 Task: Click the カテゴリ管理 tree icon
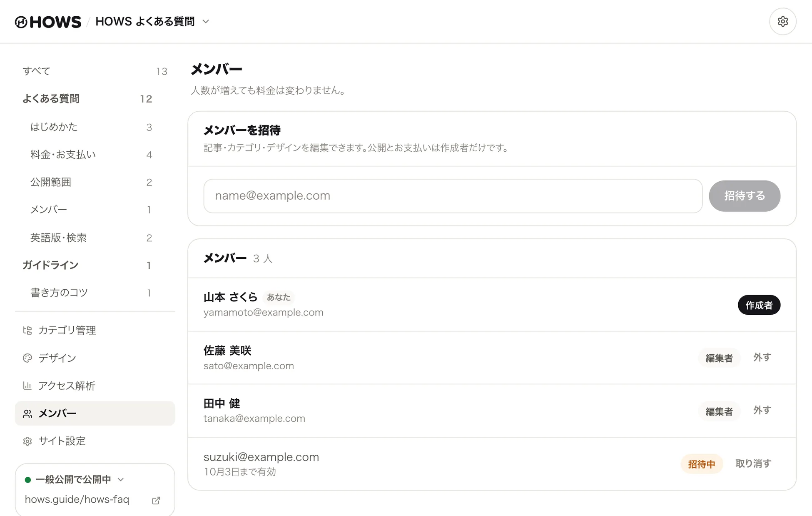(27, 331)
